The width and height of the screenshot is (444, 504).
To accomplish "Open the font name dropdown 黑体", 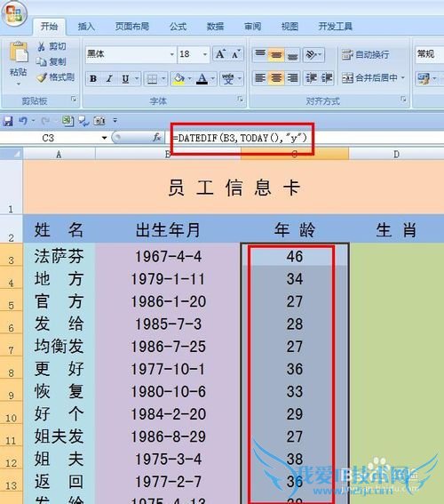I will click(x=172, y=54).
